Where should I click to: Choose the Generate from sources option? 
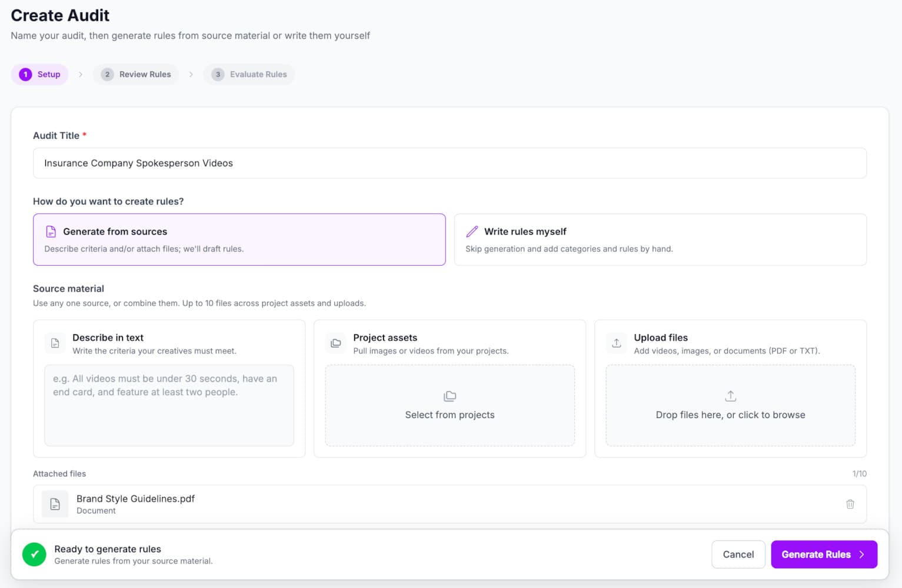239,239
